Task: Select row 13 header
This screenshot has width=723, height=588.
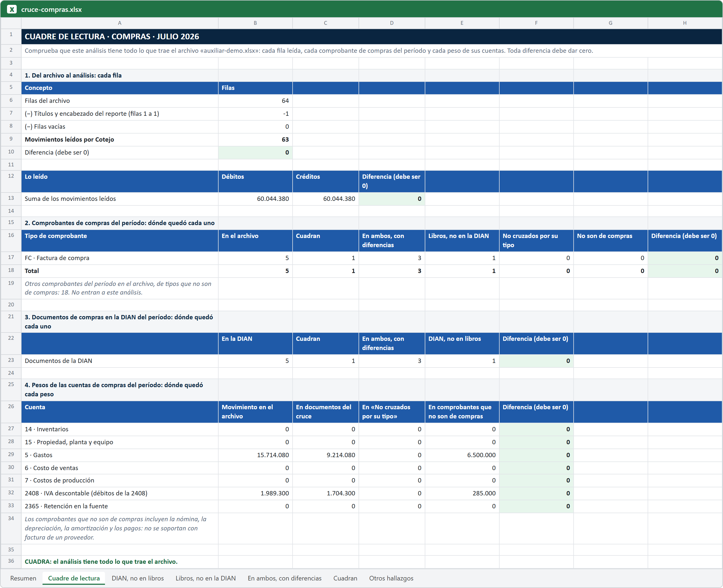Action: point(11,198)
